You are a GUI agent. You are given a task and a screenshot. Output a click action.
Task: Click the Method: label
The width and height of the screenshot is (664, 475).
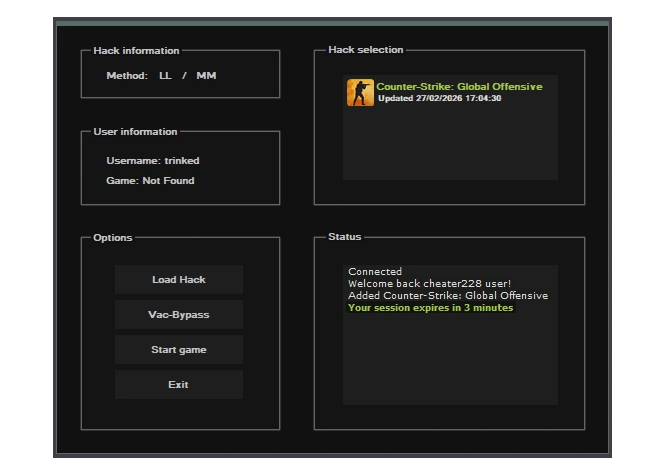point(127,76)
